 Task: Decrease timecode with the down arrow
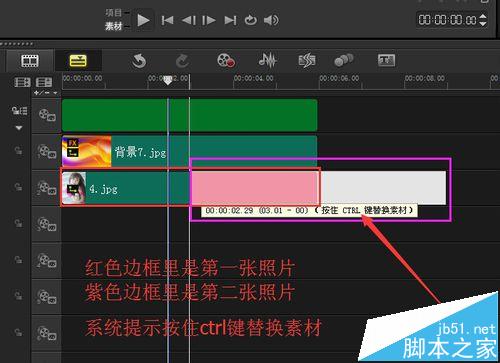click(483, 24)
